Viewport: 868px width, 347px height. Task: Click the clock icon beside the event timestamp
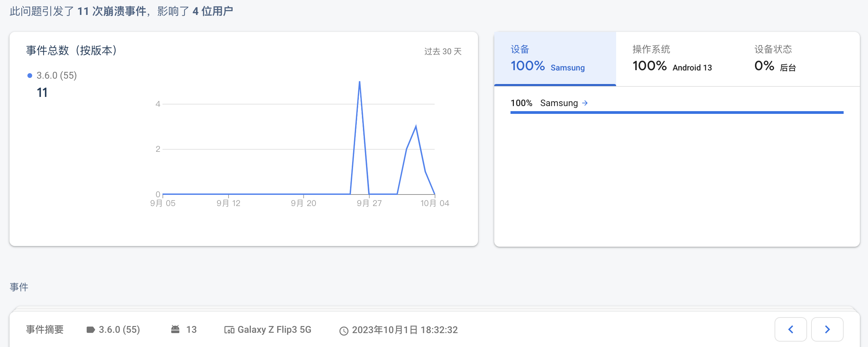coord(344,331)
